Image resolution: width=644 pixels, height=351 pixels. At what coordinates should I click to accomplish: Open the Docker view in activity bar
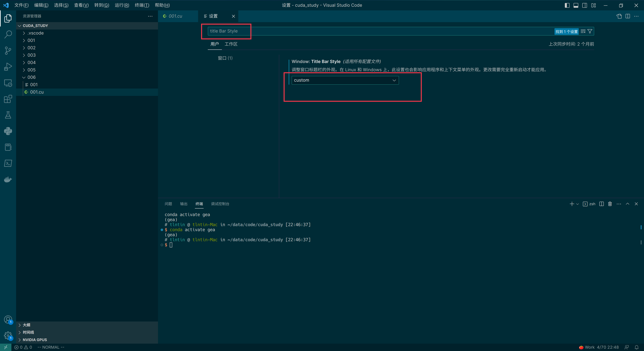[x=8, y=179]
